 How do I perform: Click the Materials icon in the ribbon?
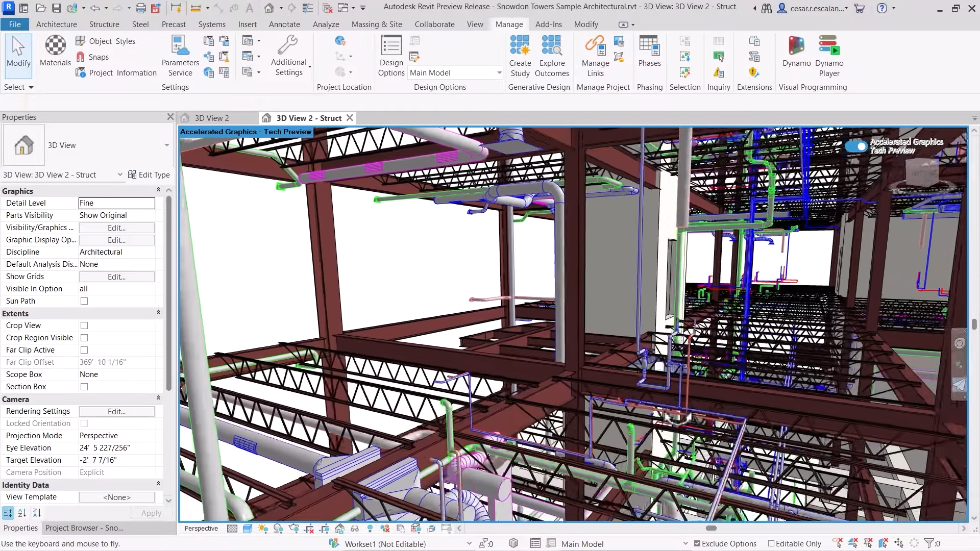click(55, 51)
